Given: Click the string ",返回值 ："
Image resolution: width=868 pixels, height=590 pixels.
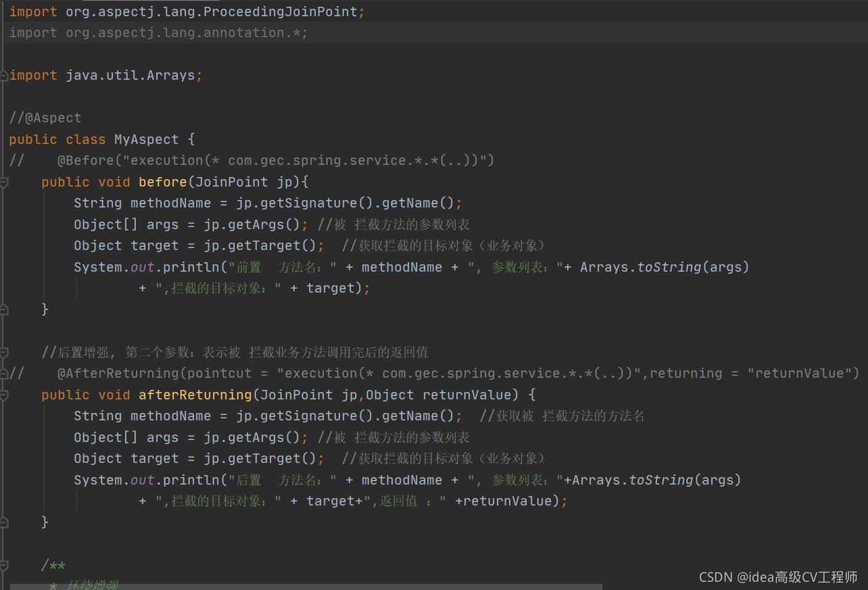Looking at the screenshot, I should click(x=406, y=501).
